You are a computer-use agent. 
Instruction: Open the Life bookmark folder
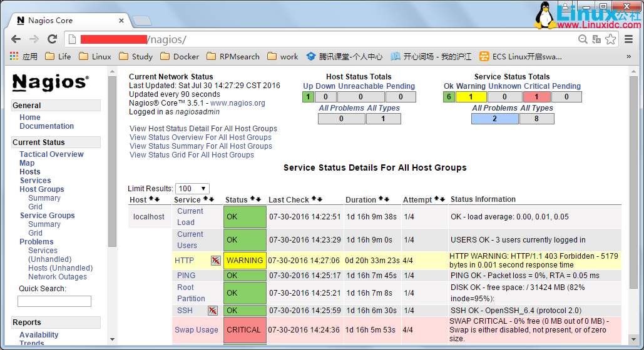(58, 57)
